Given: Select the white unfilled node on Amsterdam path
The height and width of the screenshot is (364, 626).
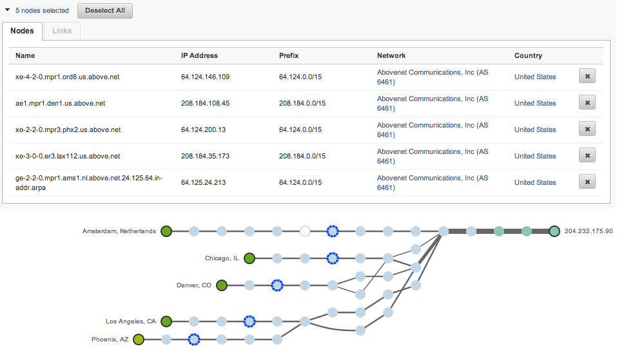Looking at the screenshot, I should click(305, 231).
